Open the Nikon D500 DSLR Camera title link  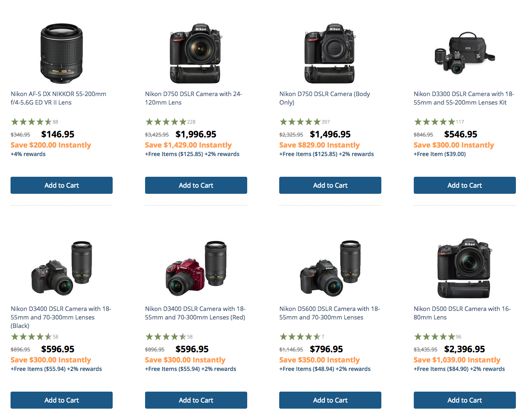click(x=462, y=313)
